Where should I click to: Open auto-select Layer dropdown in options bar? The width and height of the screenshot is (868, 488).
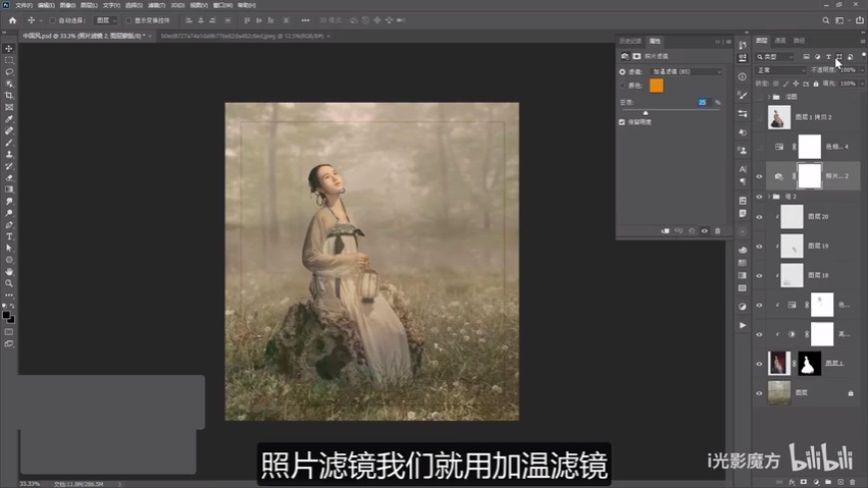pos(106,21)
